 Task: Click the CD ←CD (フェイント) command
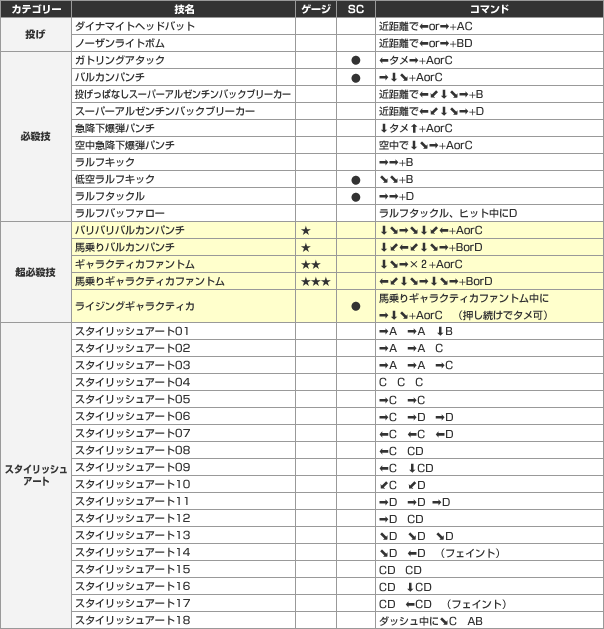point(443,604)
